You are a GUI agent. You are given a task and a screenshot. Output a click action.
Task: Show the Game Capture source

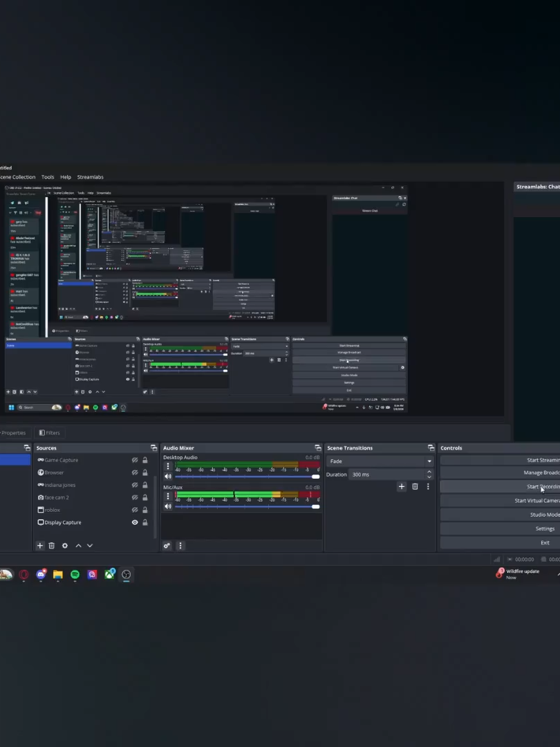135,460
